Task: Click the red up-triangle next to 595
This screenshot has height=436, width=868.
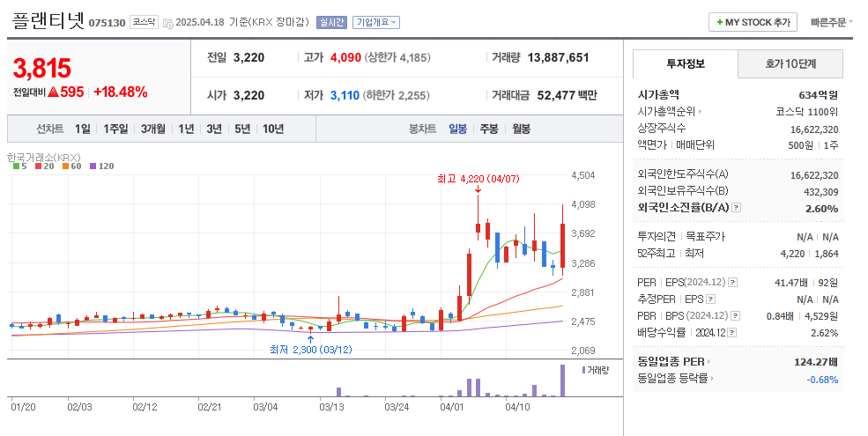Action: pyautogui.click(x=53, y=92)
